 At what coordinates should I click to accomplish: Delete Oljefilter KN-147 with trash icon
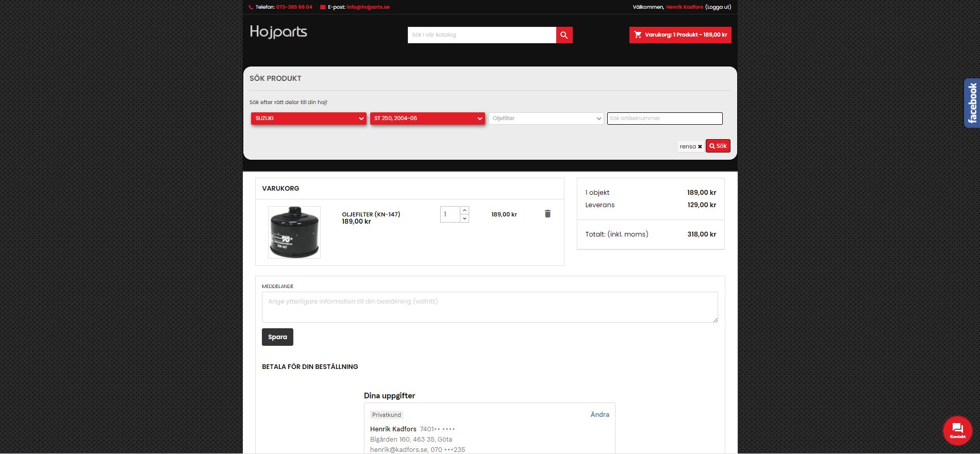547,214
